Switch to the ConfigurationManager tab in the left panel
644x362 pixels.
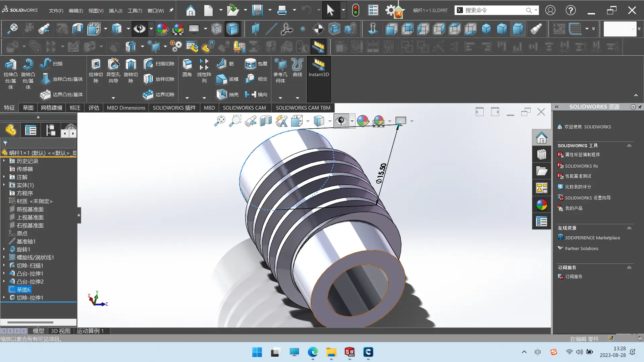[x=51, y=130]
